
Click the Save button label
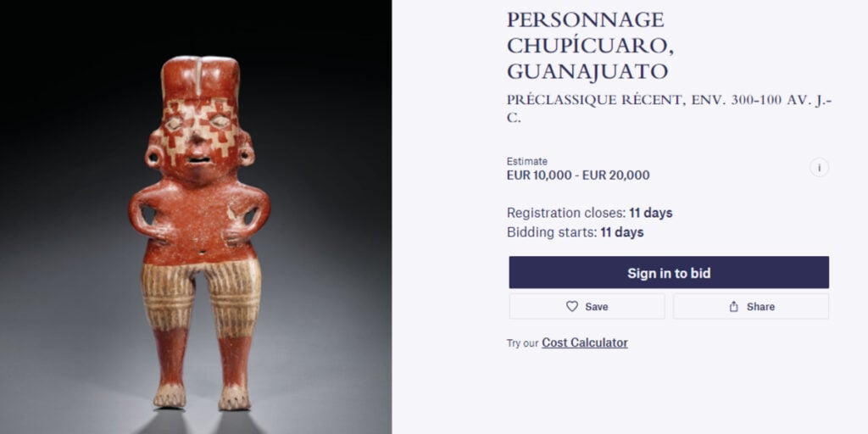tap(597, 307)
